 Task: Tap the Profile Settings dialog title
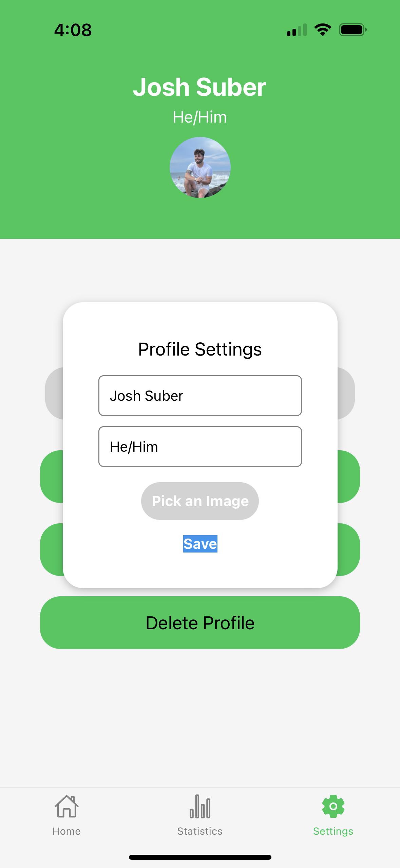click(x=200, y=349)
